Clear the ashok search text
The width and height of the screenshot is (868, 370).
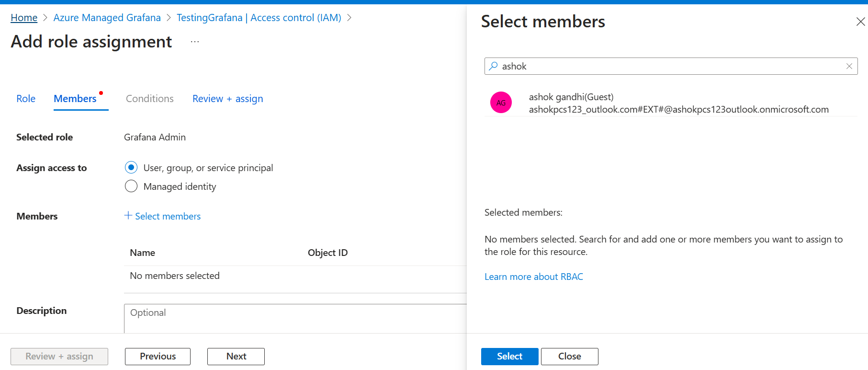pyautogui.click(x=849, y=66)
